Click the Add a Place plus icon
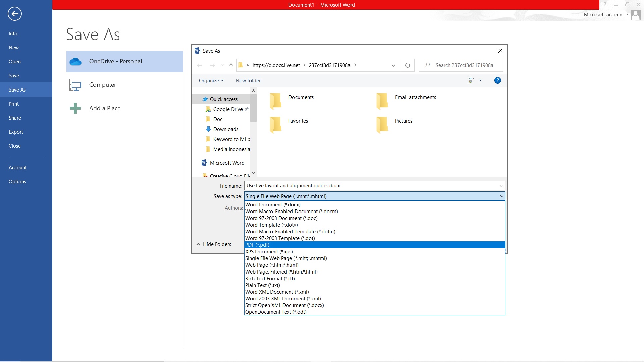Viewport: 644px width, 362px height. (x=75, y=108)
